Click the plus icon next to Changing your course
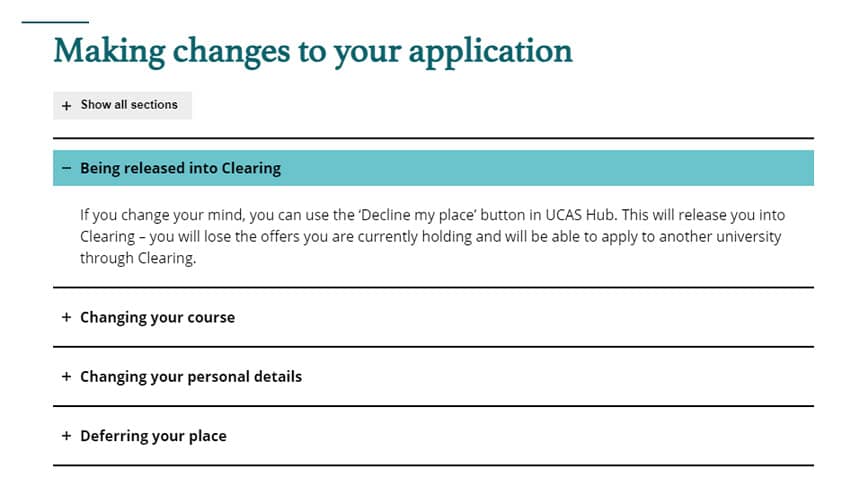Viewport: 850px width, 500px height. [66, 317]
